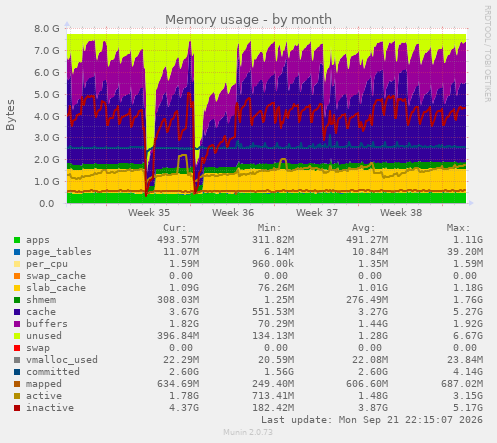The width and height of the screenshot is (497, 443).
Task: Click the 'Week 35' axis label
Action: [x=149, y=213]
